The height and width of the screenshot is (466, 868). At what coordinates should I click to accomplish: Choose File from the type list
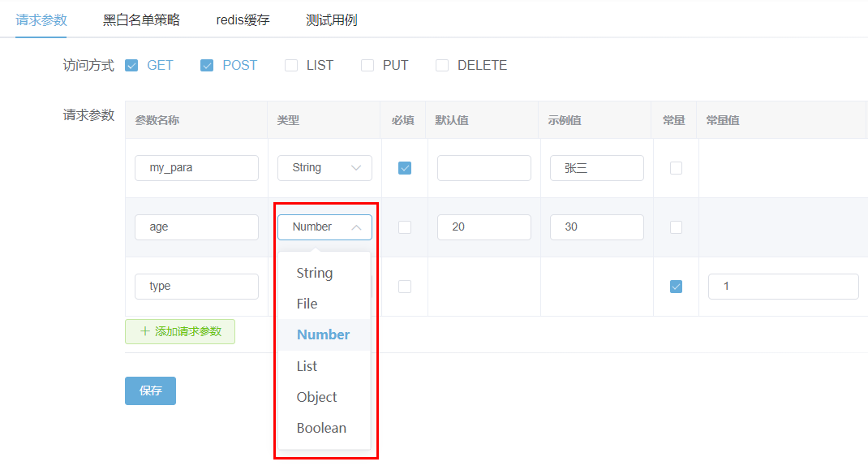tap(307, 304)
